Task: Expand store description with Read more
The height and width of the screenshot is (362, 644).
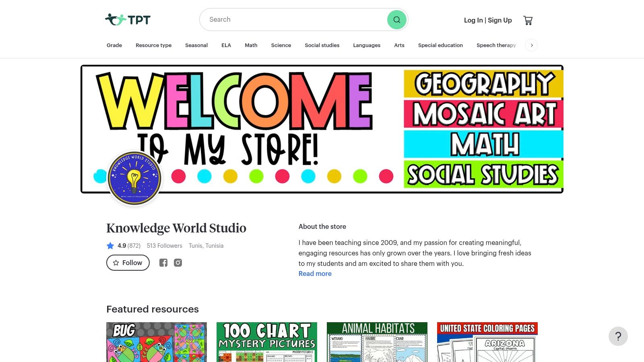Action: point(315,274)
